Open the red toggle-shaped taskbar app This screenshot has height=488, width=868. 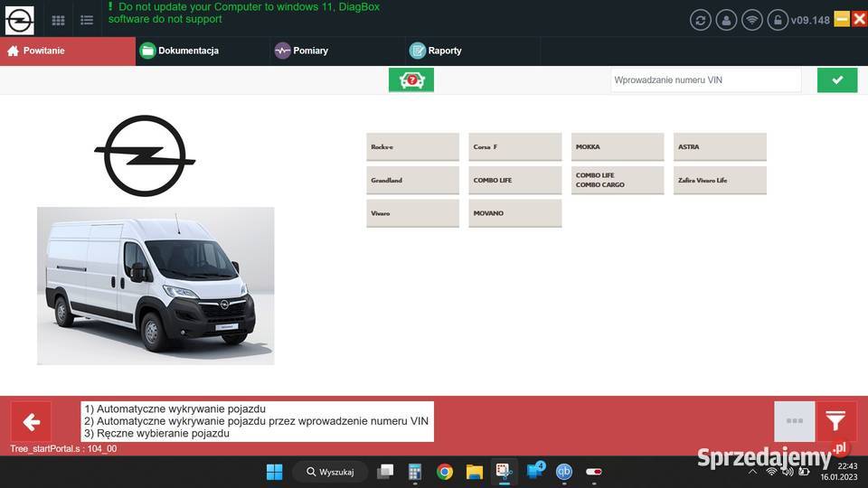click(593, 472)
